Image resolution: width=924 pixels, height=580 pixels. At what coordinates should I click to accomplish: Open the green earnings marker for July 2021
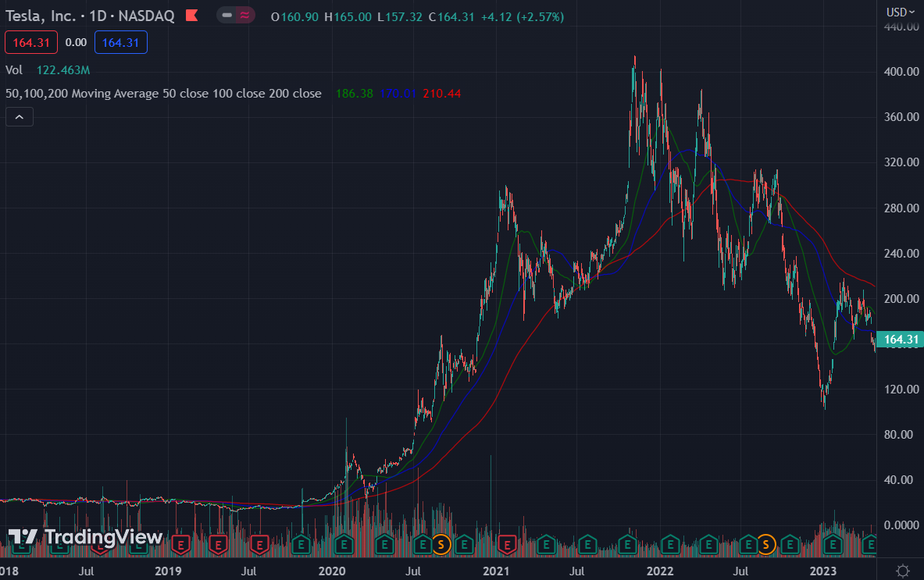point(587,545)
